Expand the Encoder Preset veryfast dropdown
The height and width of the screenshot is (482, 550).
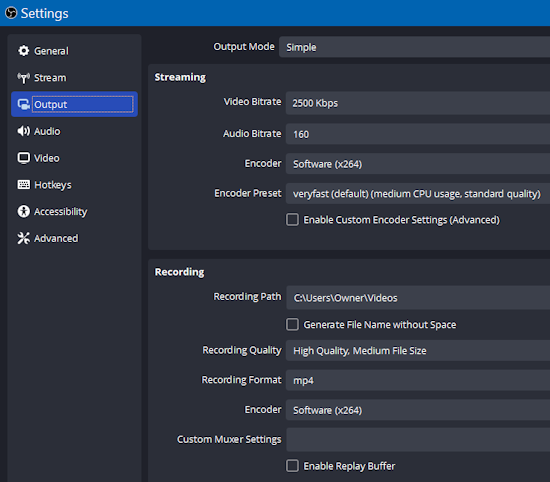pos(418,193)
